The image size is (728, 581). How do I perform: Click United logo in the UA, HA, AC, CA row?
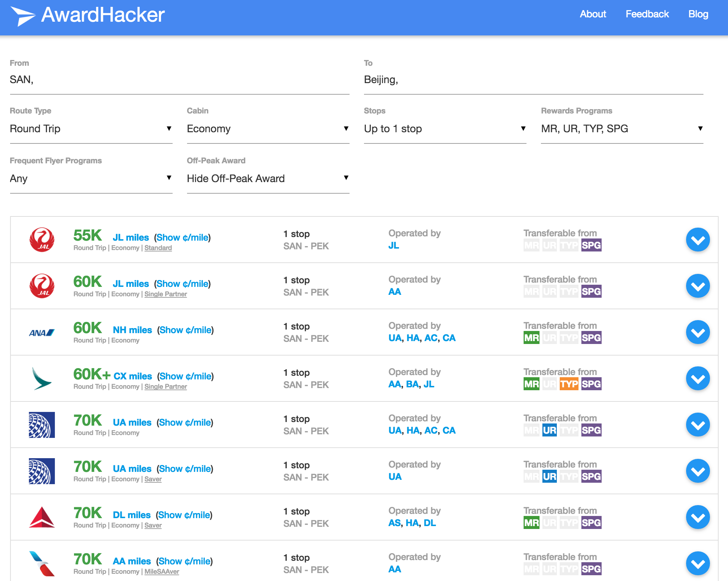pos(42,425)
